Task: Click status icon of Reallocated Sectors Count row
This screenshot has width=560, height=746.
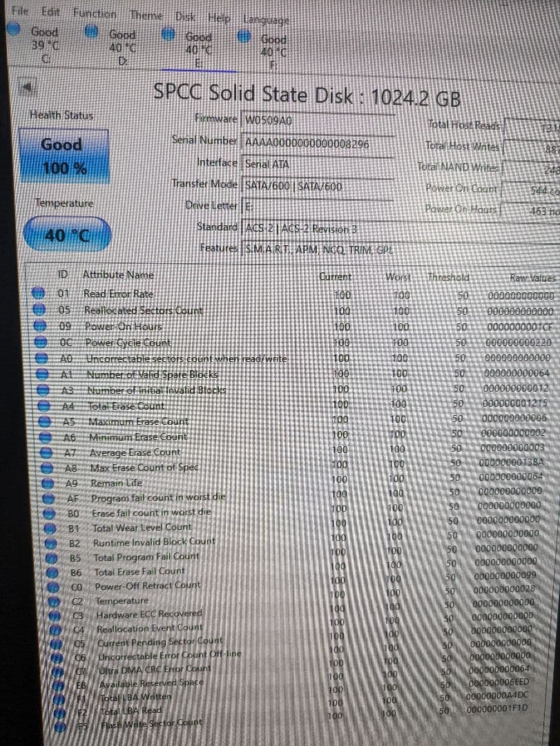Action: tap(39, 309)
